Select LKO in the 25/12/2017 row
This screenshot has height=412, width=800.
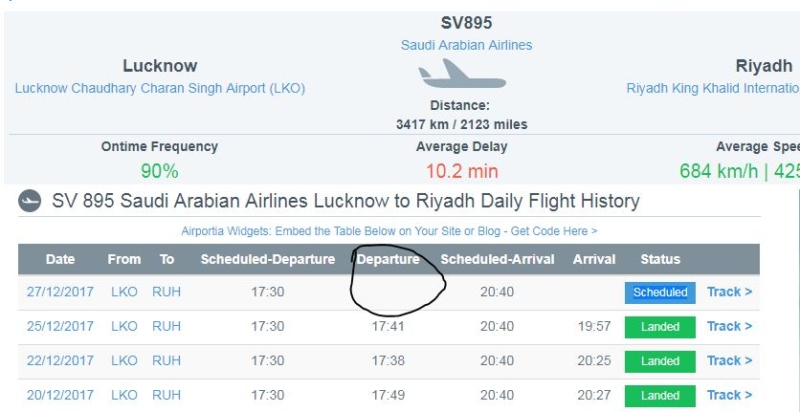click(124, 326)
